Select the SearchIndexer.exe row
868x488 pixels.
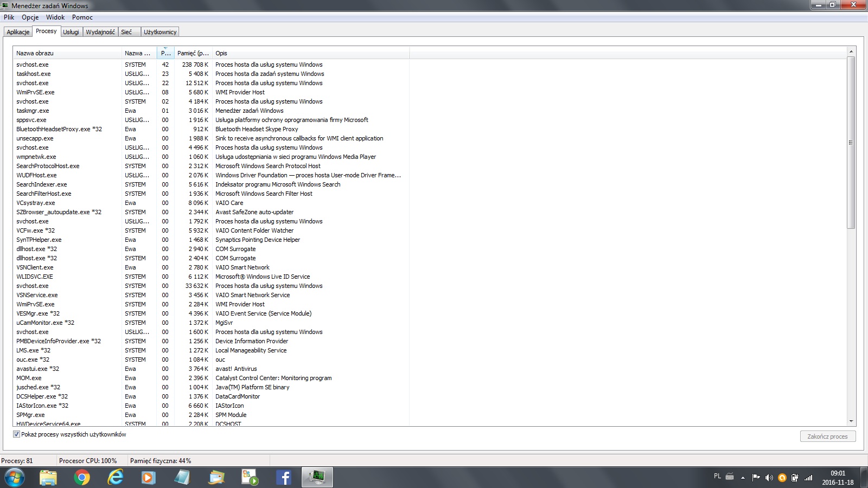(x=211, y=184)
